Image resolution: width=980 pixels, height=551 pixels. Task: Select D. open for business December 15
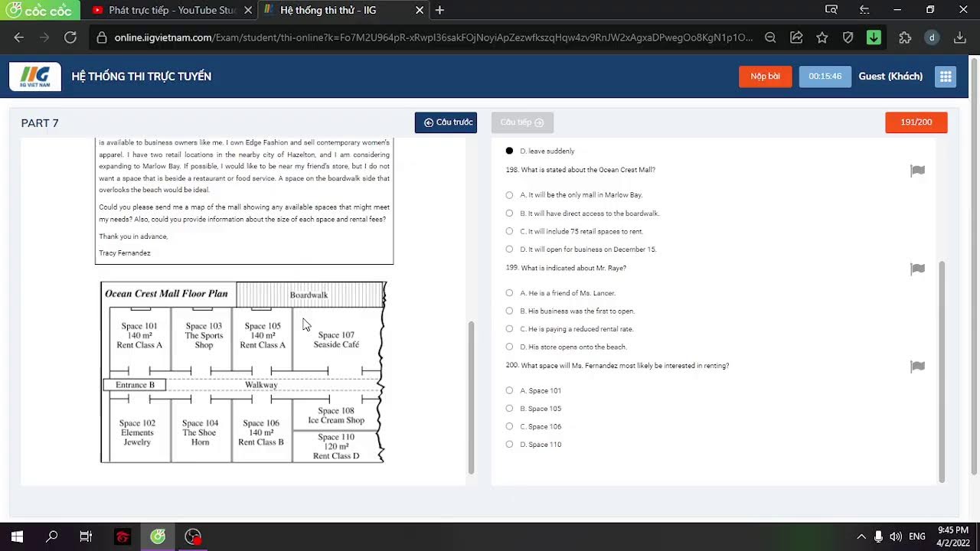[x=509, y=249]
